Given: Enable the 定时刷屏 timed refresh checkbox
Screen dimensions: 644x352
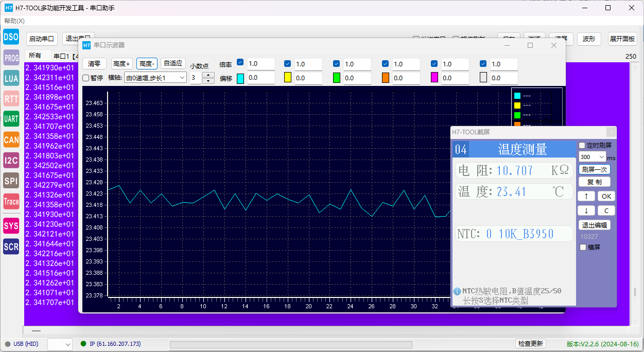Looking at the screenshot, I should (582, 146).
